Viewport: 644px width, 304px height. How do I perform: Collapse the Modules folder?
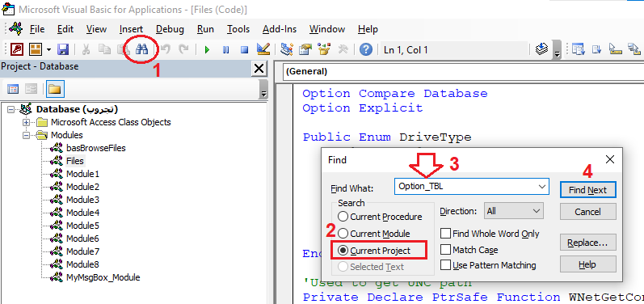(27, 135)
